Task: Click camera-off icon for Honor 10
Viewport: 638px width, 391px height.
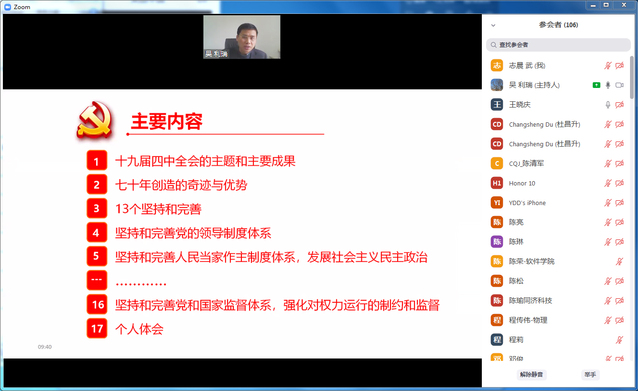Action: coord(620,183)
